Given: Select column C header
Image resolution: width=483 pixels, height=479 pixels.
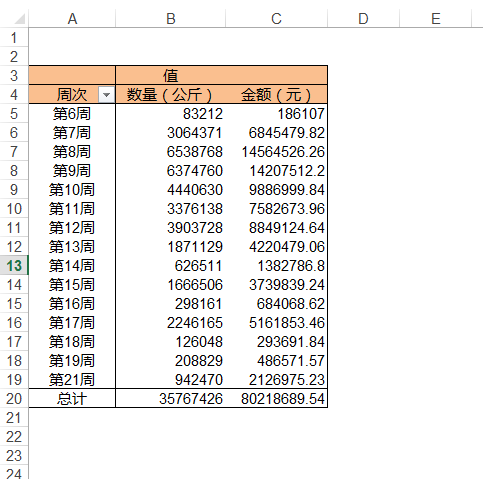Looking at the screenshot, I should point(276,19).
